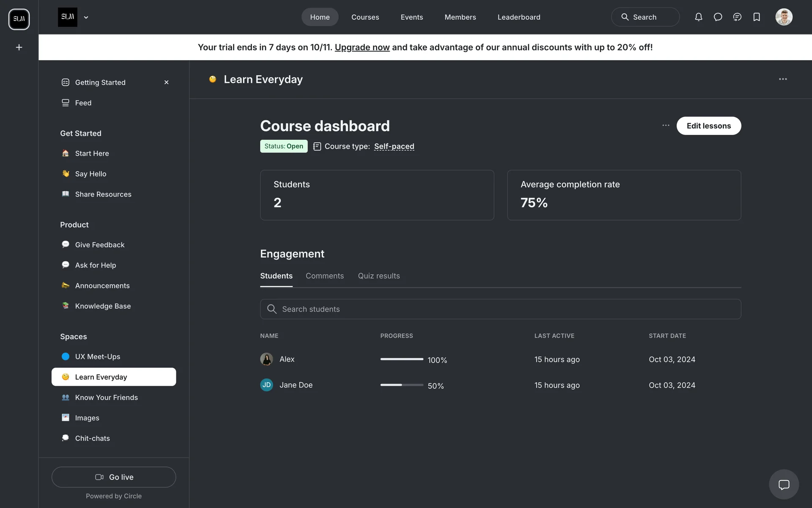Click the Search students field
The image size is (812, 508).
500,309
